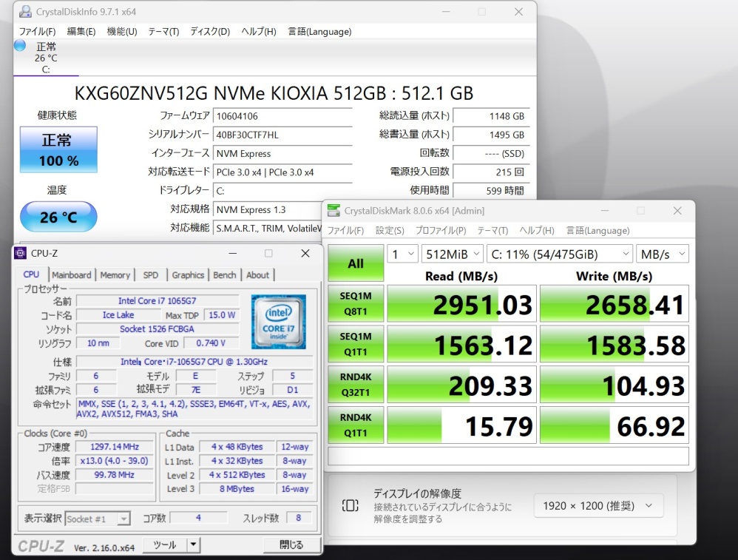Open ヘルプ(H) menu in CrystalDiskMark
This screenshot has width=738, height=560.
pyautogui.click(x=537, y=230)
